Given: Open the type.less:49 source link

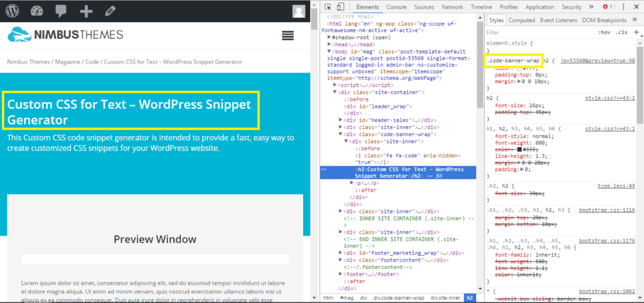Looking at the screenshot, I should click(x=616, y=186).
